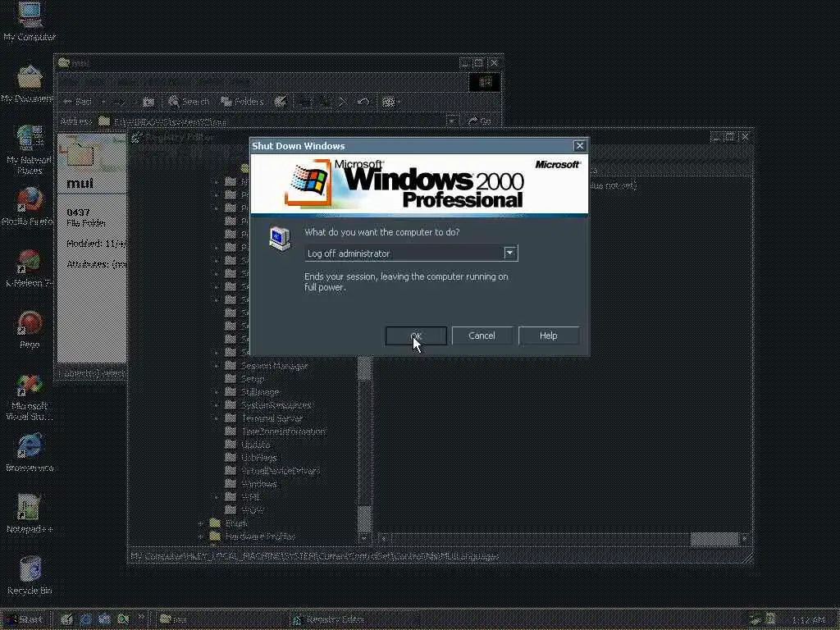Image resolution: width=840 pixels, height=630 pixels.
Task: Switch to mui window via taskbar button
Action: coord(222,619)
